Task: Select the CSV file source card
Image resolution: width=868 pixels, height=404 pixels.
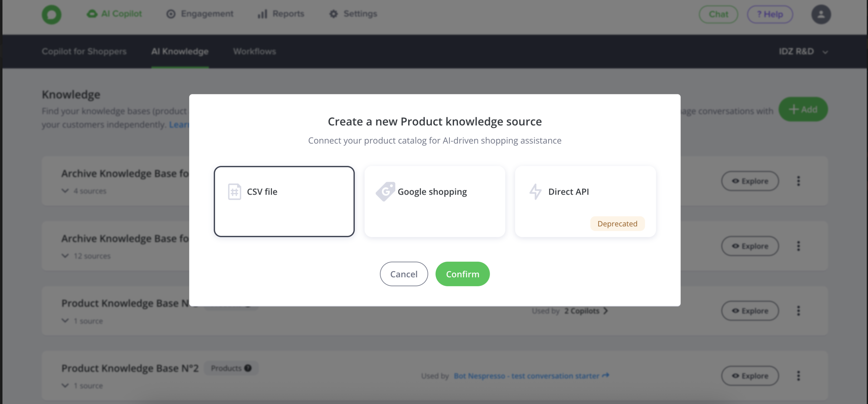Action: (284, 201)
